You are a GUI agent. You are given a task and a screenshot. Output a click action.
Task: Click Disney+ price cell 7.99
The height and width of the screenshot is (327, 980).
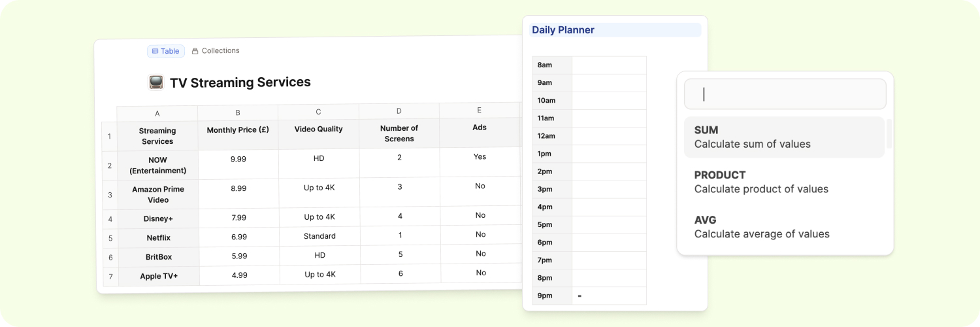click(x=238, y=217)
